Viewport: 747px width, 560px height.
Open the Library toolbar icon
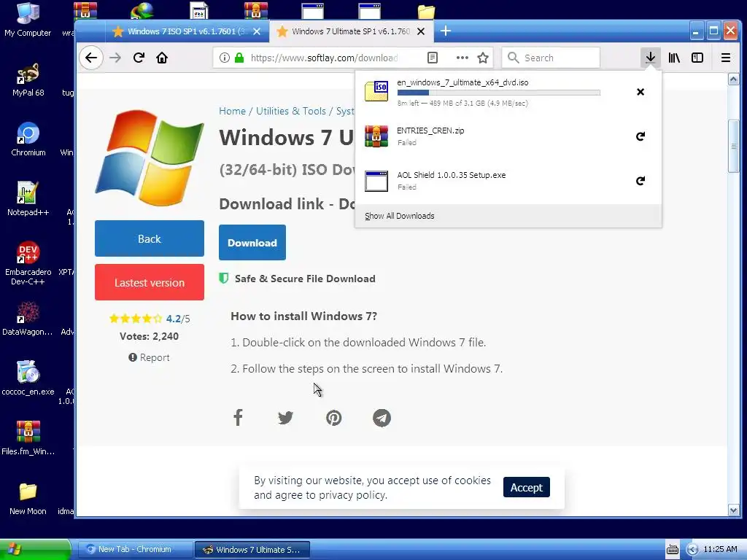(674, 58)
